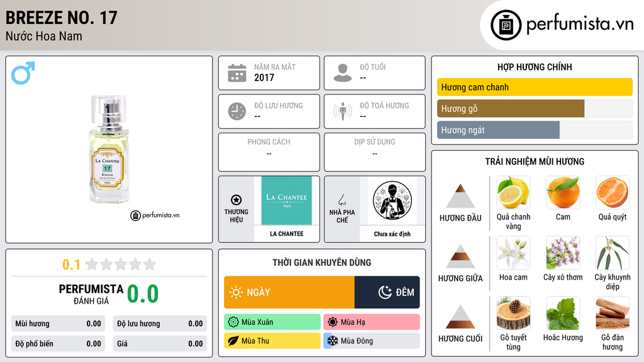
Task: Click the LA CHANTEE brand name caption
Action: coord(287,234)
